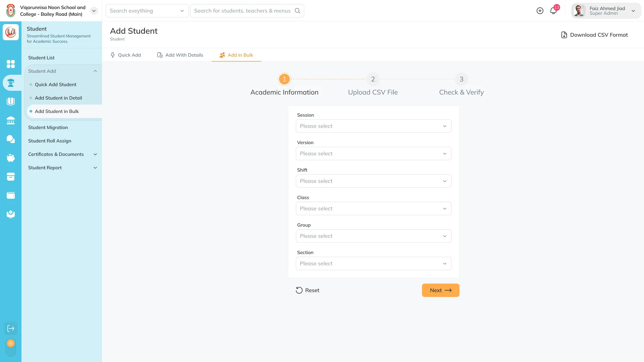The height and width of the screenshot is (362, 644).
Task: Open notifications bell with badge
Action: [553, 11]
